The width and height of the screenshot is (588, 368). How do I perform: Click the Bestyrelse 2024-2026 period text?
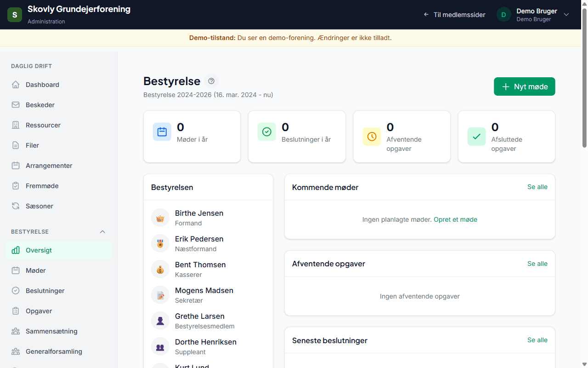[x=208, y=95]
